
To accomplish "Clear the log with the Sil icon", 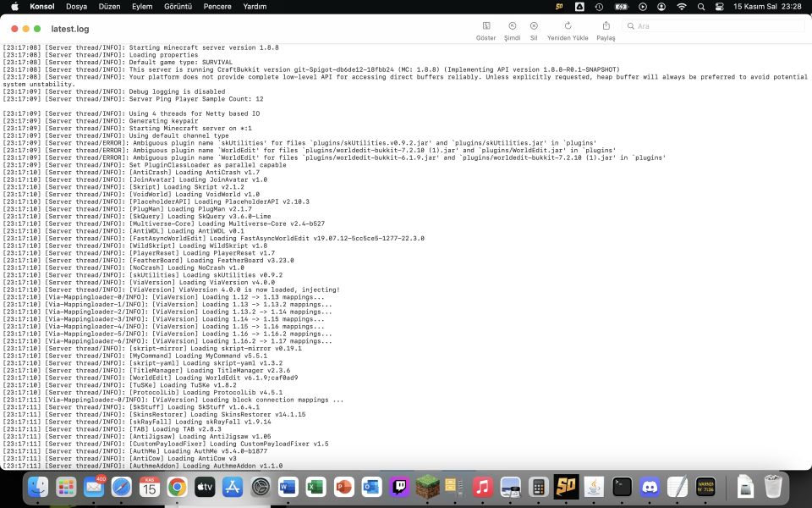I will [534, 26].
